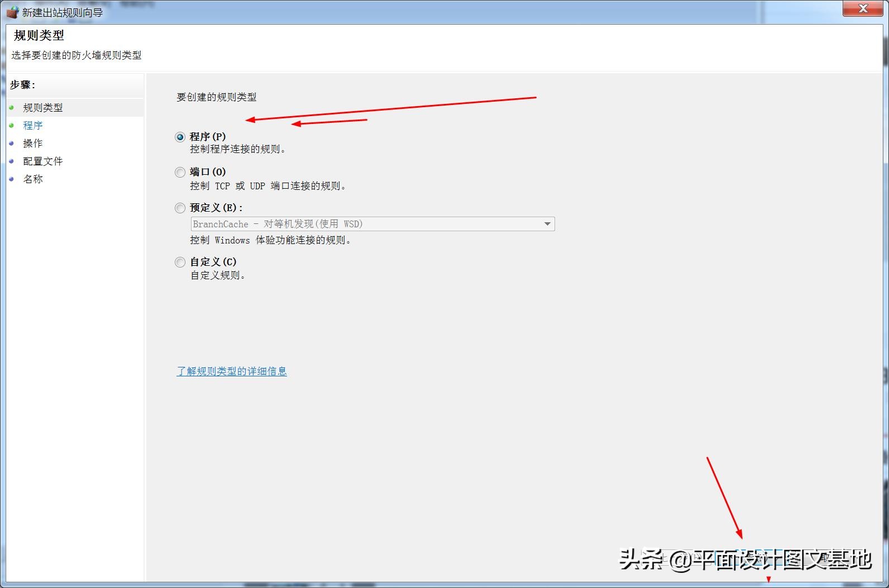Screen dimensions: 889x588
Task: Click the text 控制 Windows 体验功能连接的规则。
Action: tap(271, 240)
